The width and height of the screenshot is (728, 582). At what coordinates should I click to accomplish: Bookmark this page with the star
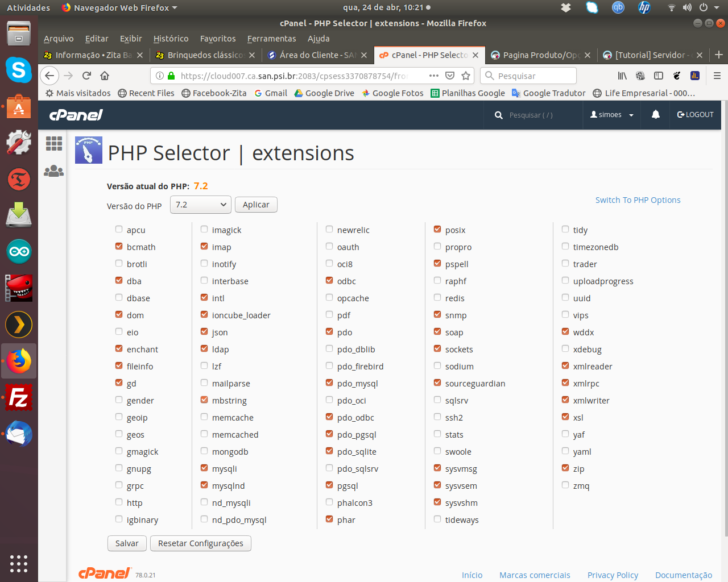[x=466, y=76]
